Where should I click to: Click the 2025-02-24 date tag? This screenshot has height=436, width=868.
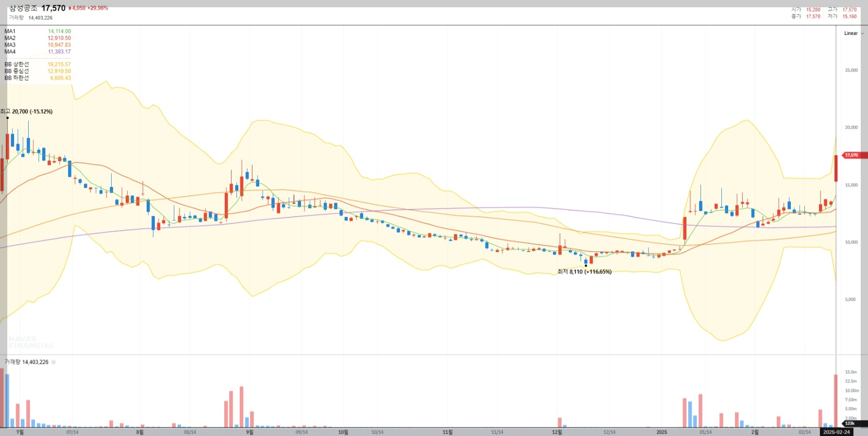pos(836,432)
